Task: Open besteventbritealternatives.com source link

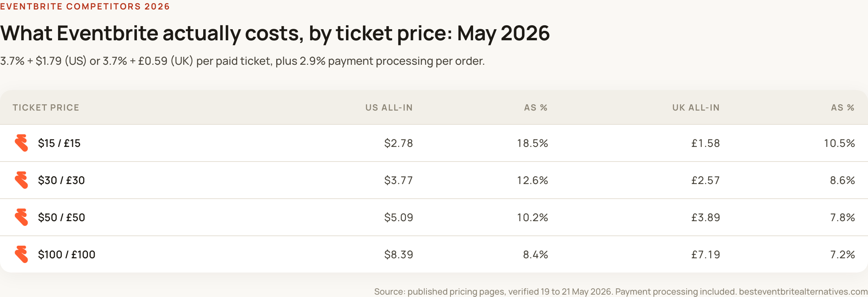Action: (803, 291)
